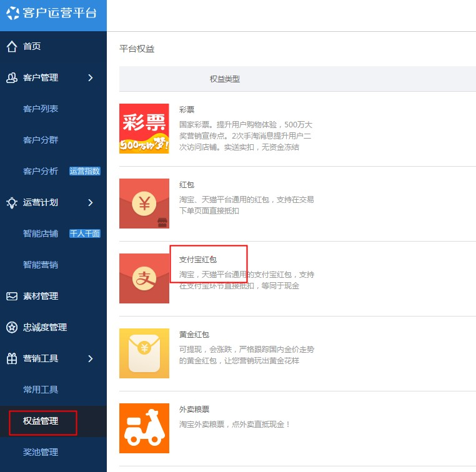Open the 客户管理 menu section
Viewport: 476px width, 472px height.
click(41, 77)
